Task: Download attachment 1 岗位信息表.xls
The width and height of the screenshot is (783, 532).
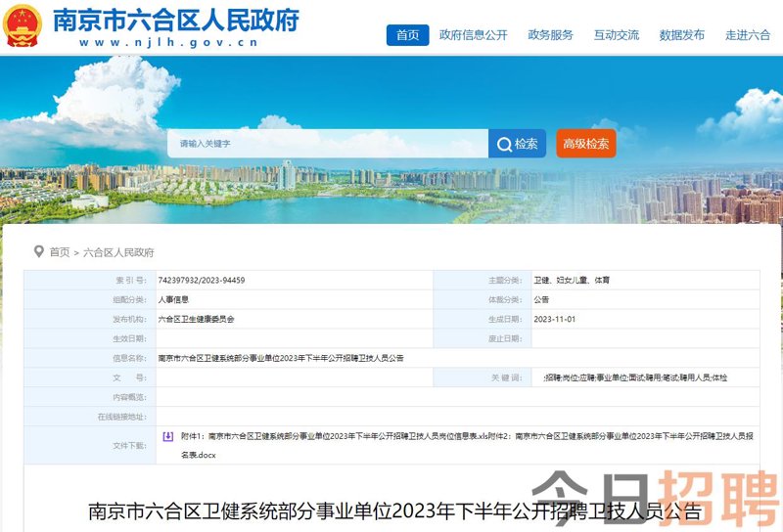Action: [x=334, y=436]
